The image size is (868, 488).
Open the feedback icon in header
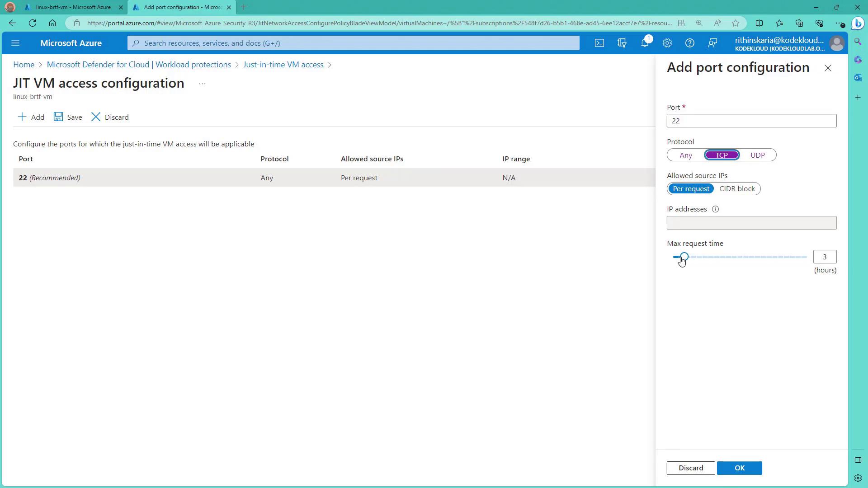pyautogui.click(x=712, y=43)
